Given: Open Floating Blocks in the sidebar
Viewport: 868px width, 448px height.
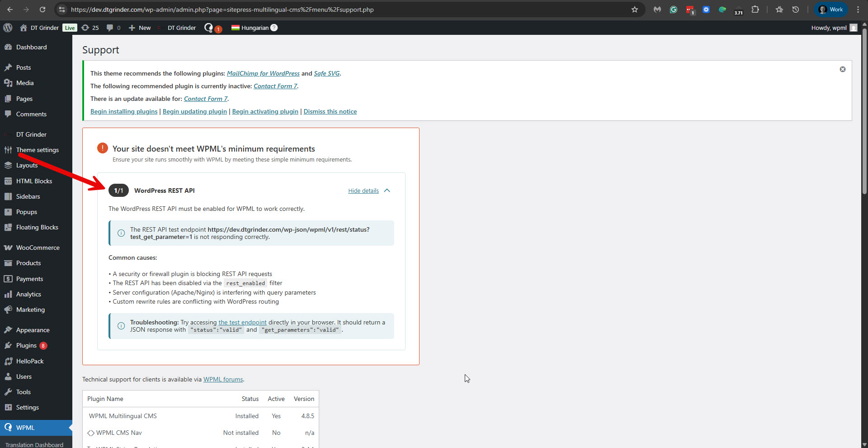Looking at the screenshot, I should coord(36,227).
